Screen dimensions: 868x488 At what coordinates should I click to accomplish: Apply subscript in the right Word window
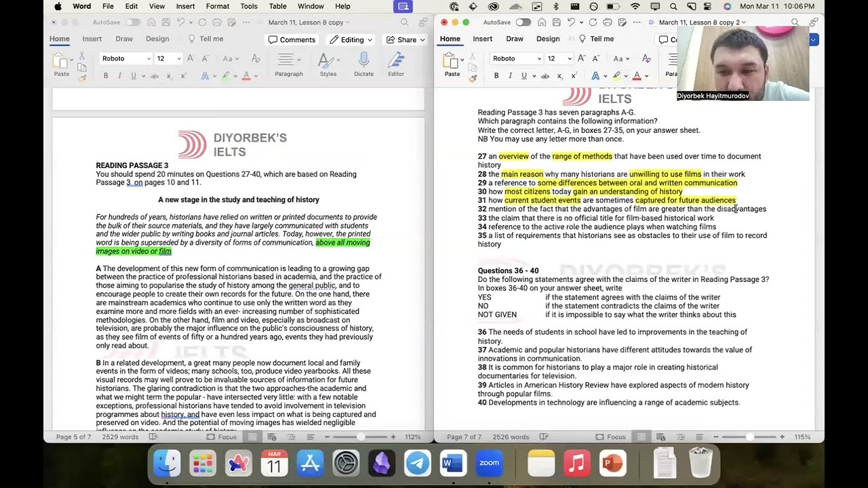[x=561, y=76]
